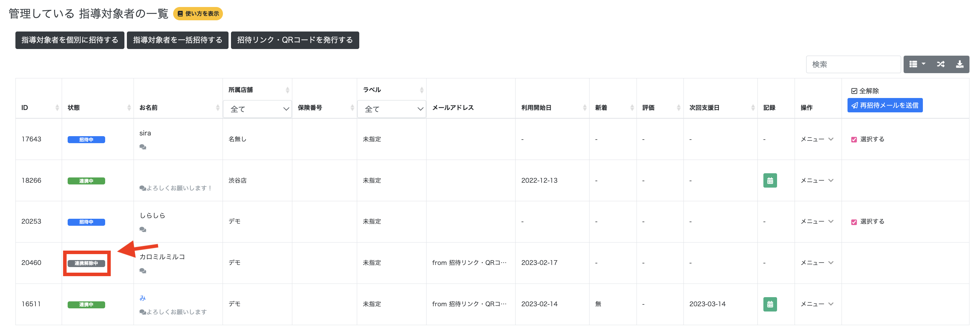Click the 連携中 status badge for 16511

[x=86, y=305]
